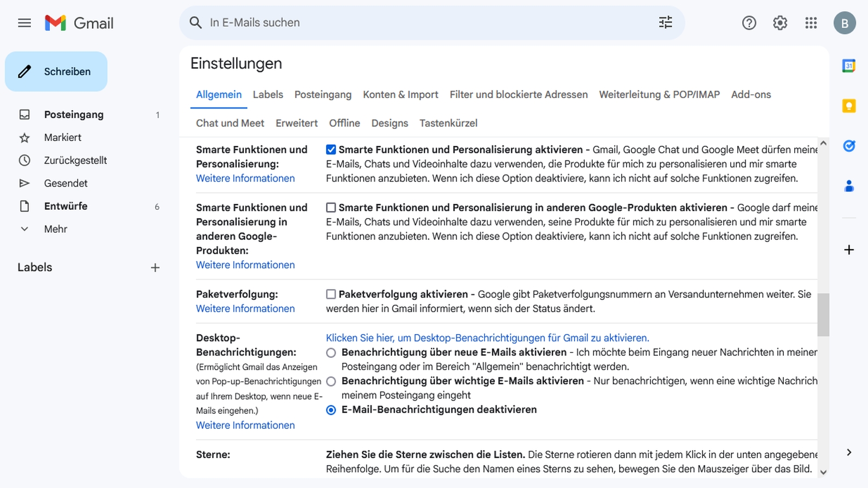Open Contacts side panel icon
This screenshot has height=488, width=868.
(x=849, y=186)
